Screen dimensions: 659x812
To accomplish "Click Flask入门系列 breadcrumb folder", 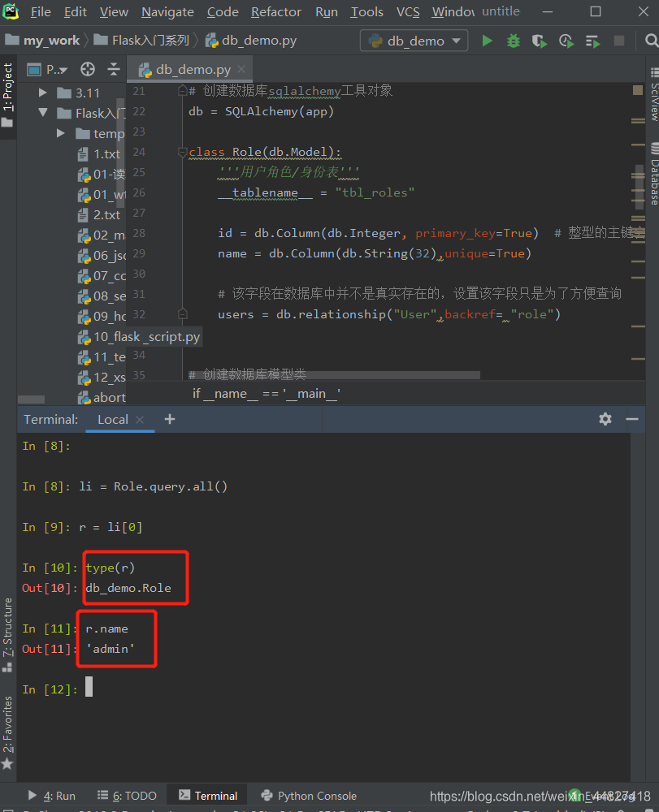I will pos(141,41).
